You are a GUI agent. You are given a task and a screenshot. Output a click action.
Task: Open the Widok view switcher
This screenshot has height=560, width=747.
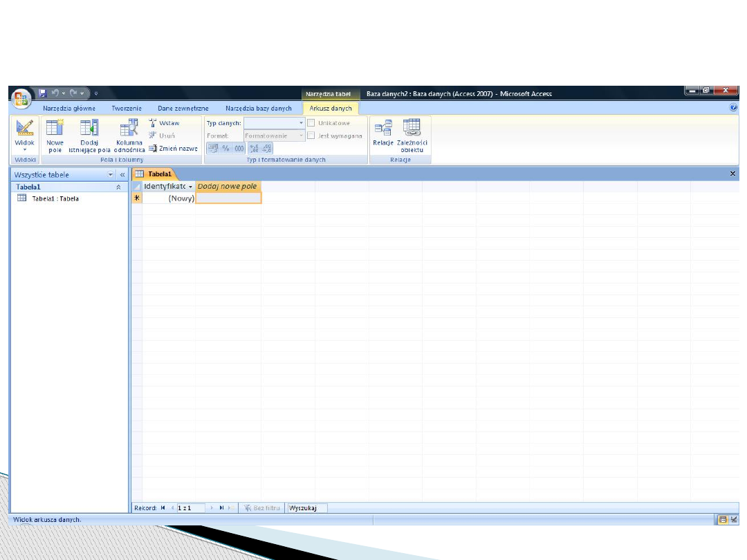click(x=24, y=135)
